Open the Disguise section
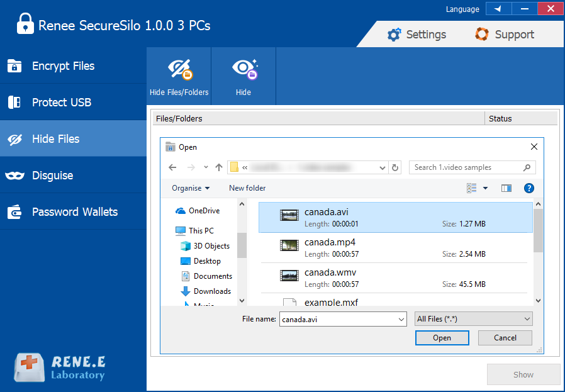The width and height of the screenshot is (565, 392). pyautogui.click(x=73, y=175)
